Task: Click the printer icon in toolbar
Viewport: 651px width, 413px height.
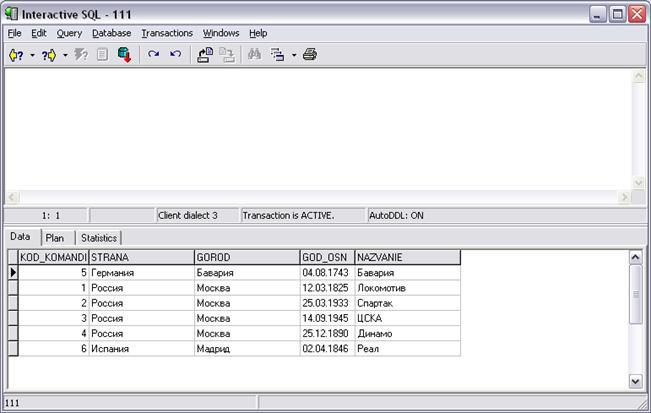Action: (x=310, y=55)
